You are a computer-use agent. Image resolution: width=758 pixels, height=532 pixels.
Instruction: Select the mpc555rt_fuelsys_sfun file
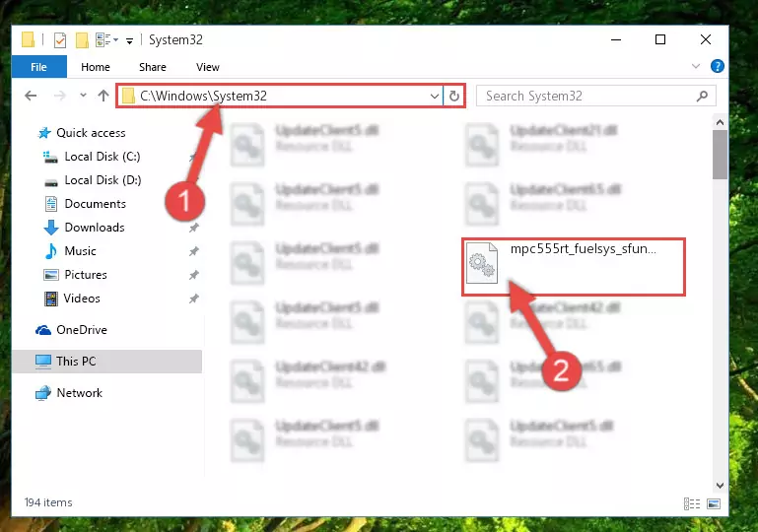pos(574,267)
